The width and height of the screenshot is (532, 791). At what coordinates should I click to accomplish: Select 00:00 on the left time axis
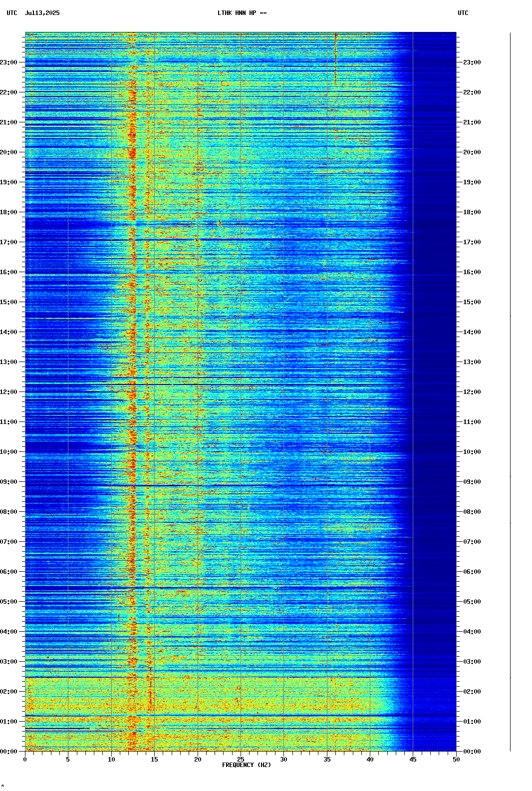[8, 752]
